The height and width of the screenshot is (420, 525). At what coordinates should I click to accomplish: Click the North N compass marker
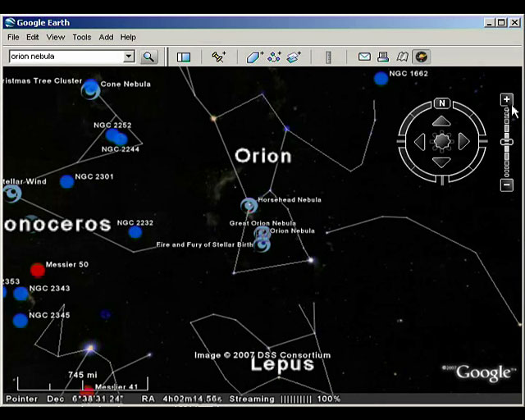click(442, 103)
